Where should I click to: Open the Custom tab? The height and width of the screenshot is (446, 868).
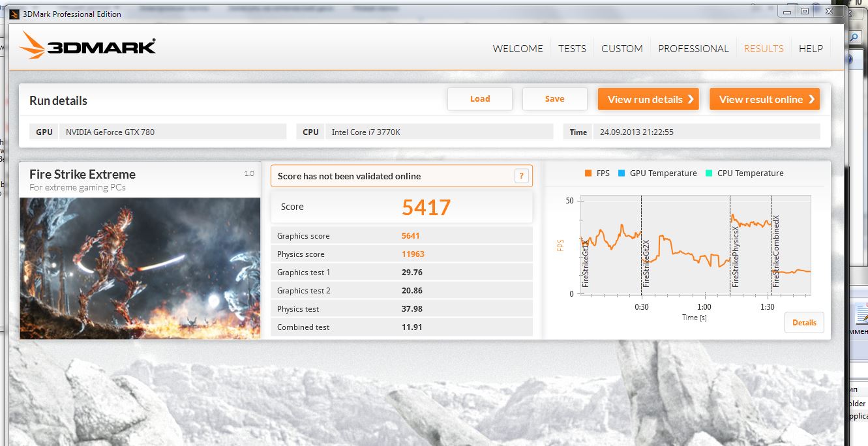click(x=621, y=48)
